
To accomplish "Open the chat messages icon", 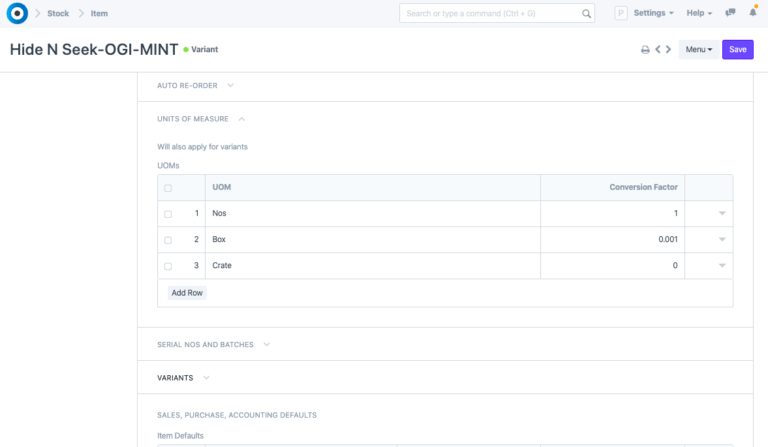I will 731,13.
